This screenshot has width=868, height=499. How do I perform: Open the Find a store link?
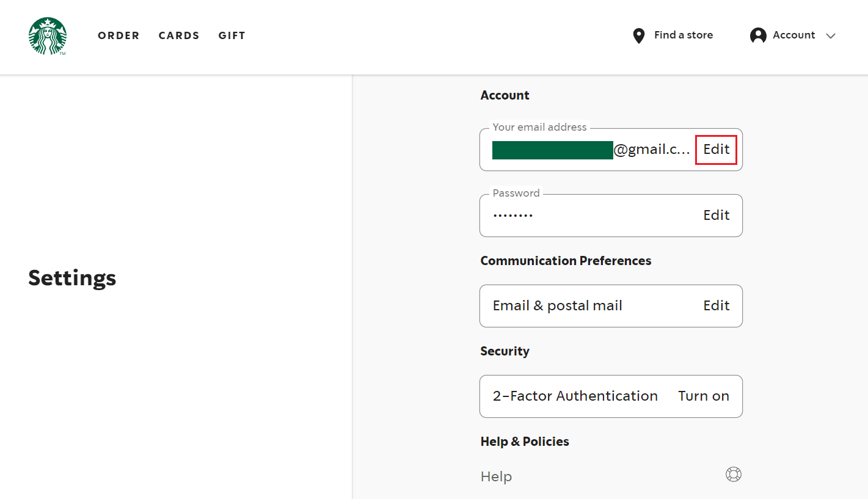click(684, 35)
